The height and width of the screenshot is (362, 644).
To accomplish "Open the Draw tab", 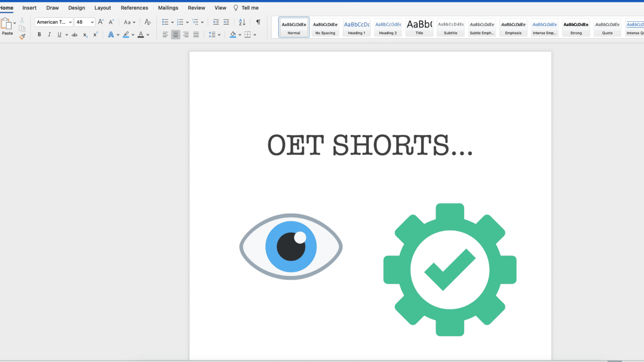I will pos(52,8).
